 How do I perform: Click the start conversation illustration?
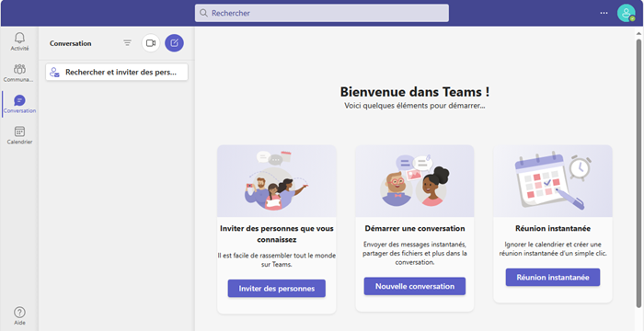click(414, 181)
